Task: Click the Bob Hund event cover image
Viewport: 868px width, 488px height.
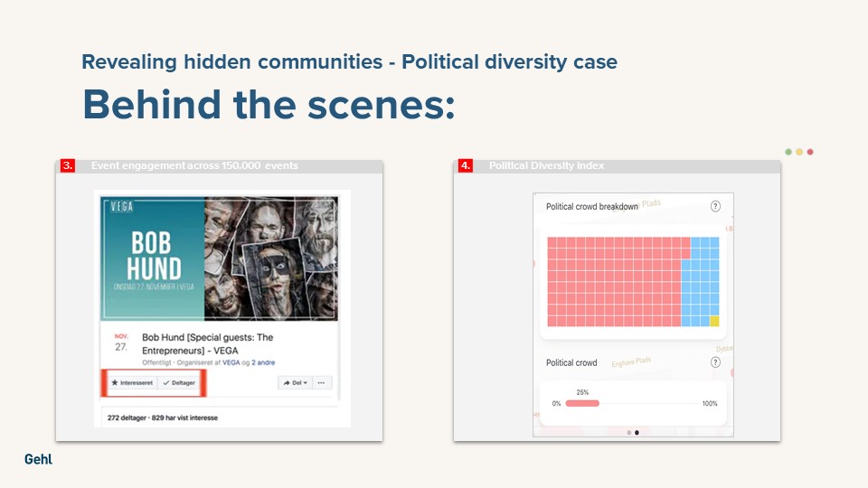Action: (222, 258)
